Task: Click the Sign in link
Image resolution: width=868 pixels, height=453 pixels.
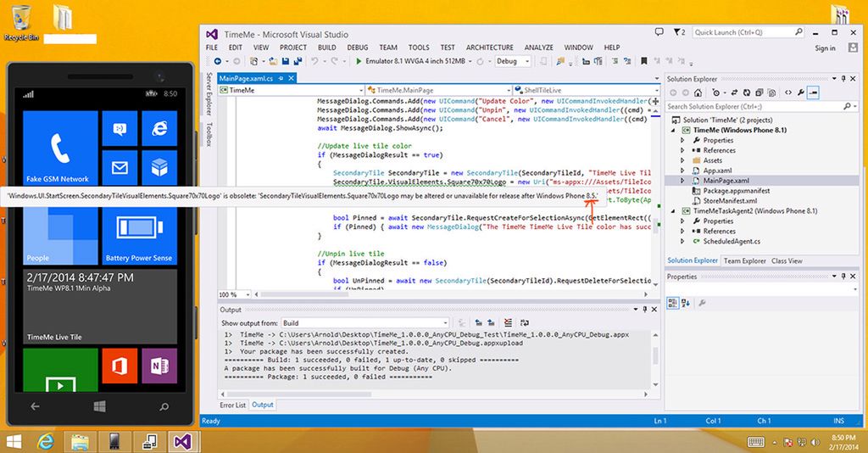Action: pyautogui.click(x=825, y=48)
